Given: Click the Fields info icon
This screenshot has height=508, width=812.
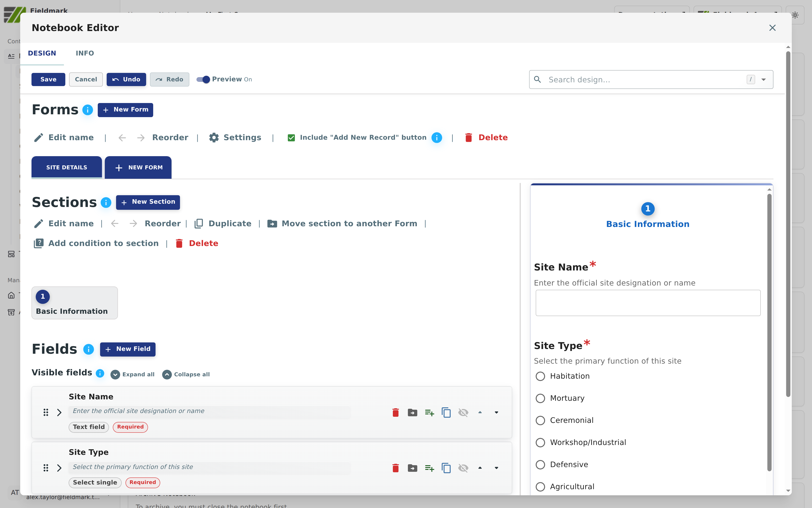Looking at the screenshot, I should (89, 349).
